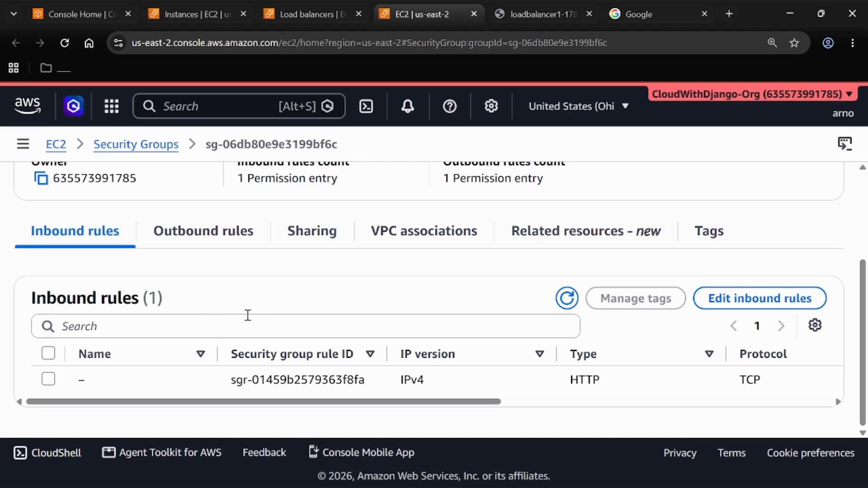The image size is (868, 488).
Task: Sort by the Type column arrow
Action: (709, 354)
